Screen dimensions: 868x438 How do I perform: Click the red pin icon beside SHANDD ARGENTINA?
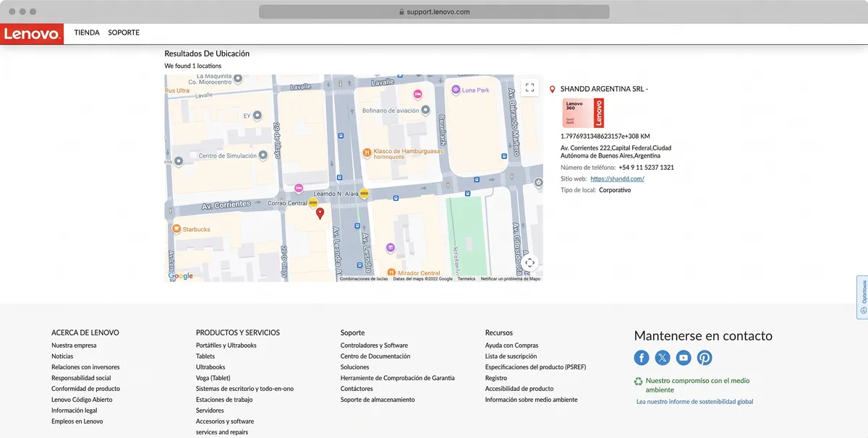[553, 89]
